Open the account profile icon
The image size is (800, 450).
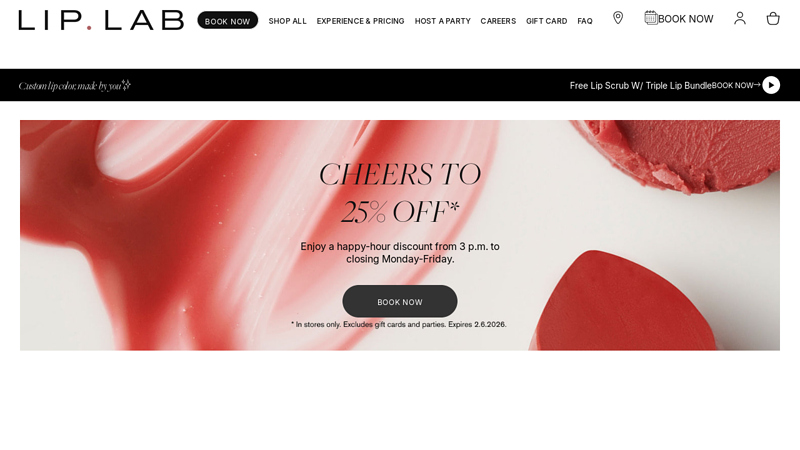(x=740, y=18)
